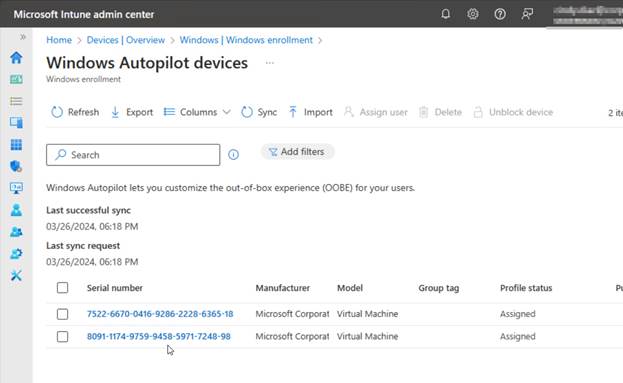Click the Home breadcrumb link

pos(59,40)
